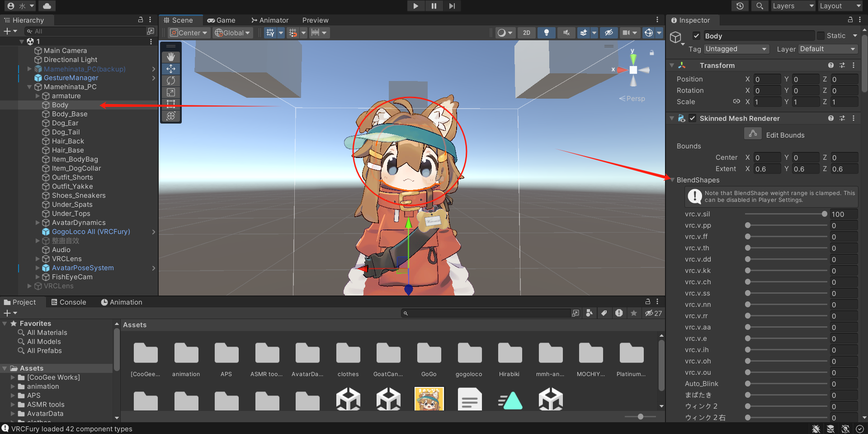Open Transform component three-dot menu
Image resolution: width=868 pixels, height=434 pixels.
854,65
